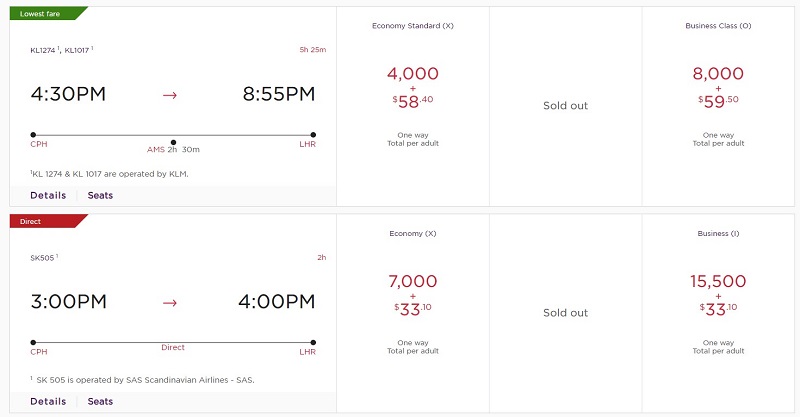This screenshot has width=800, height=417.
Task: Click the KL1274, KL1017 flight numbers
Action: [62, 50]
